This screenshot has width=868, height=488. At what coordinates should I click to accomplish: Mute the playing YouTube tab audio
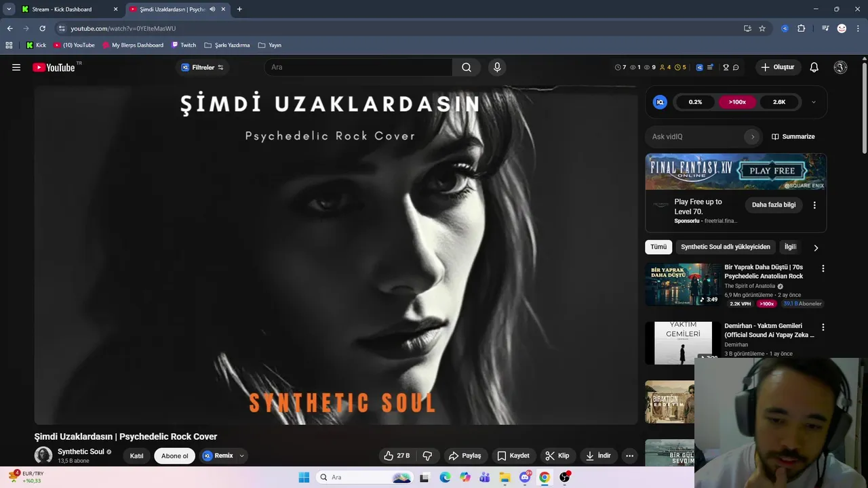(212, 9)
